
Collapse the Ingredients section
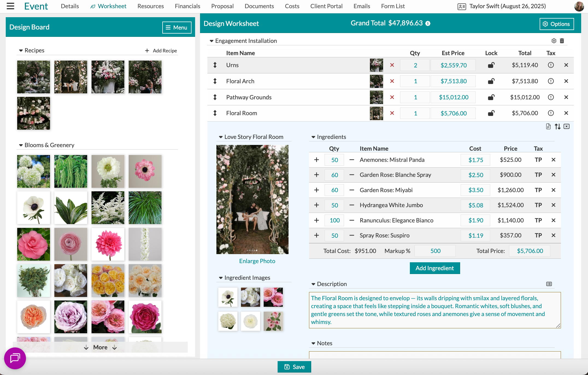point(313,137)
